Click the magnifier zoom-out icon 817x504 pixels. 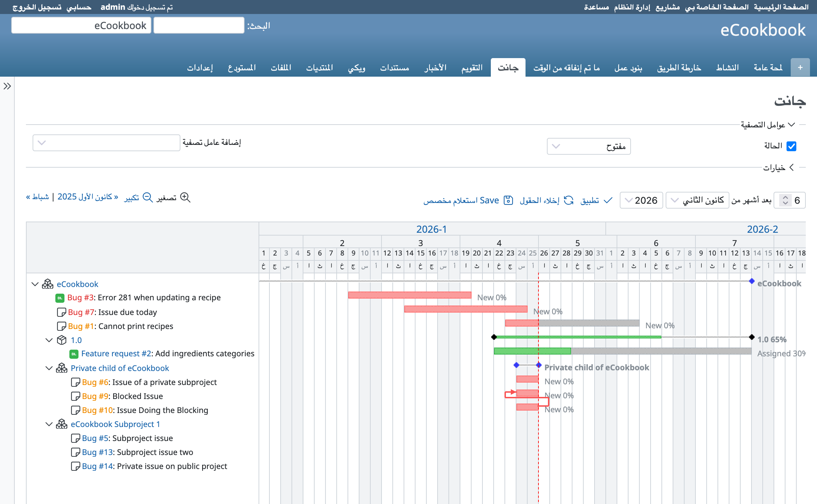pyautogui.click(x=148, y=198)
